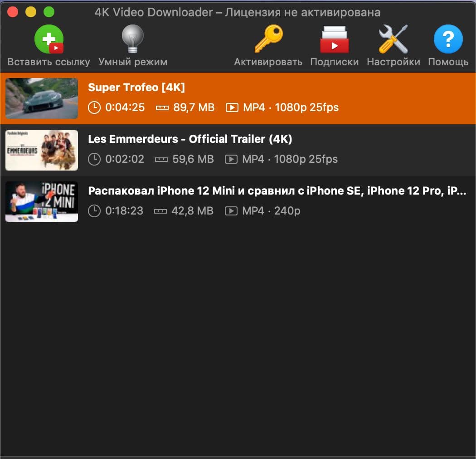
Task: Click the "MP4 · 240p" format text
Action: [271, 211]
